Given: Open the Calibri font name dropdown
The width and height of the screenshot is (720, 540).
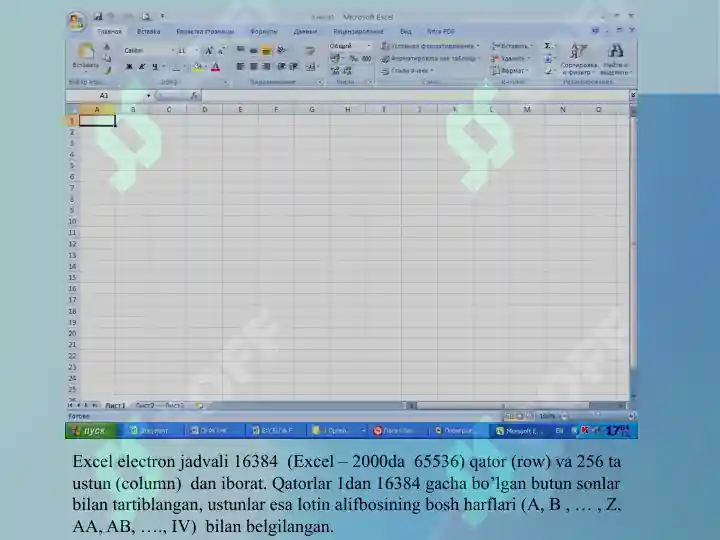Looking at the screenshot, I should coord(173,51).
